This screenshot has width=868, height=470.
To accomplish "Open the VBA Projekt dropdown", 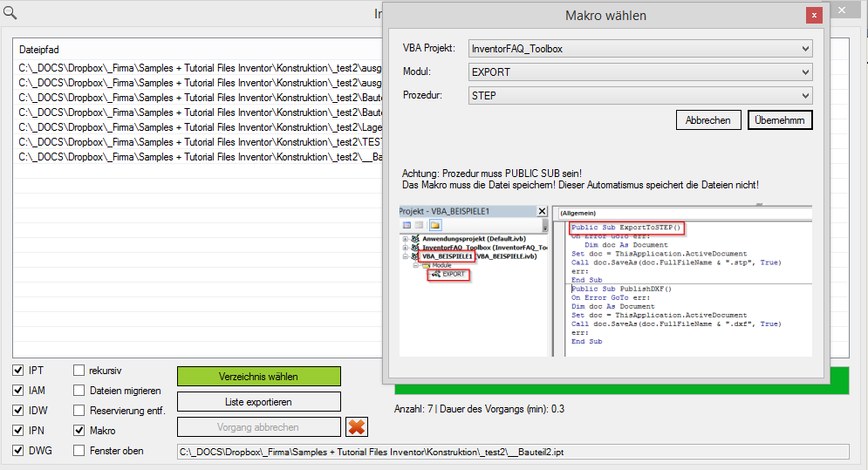I will tap(640, 49).
